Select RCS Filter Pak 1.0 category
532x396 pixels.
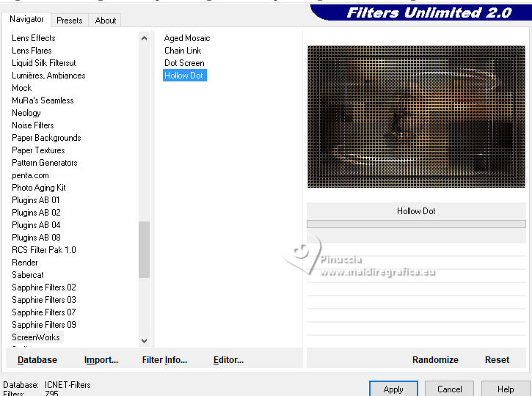[44, 250]
